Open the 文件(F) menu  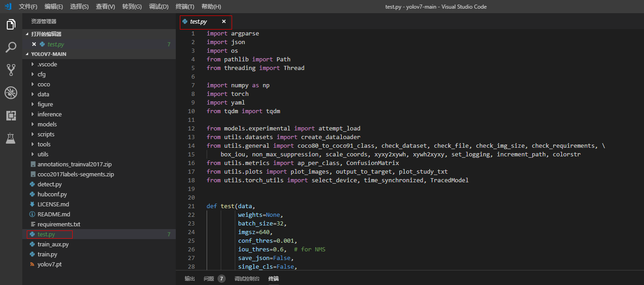(28, 7)
